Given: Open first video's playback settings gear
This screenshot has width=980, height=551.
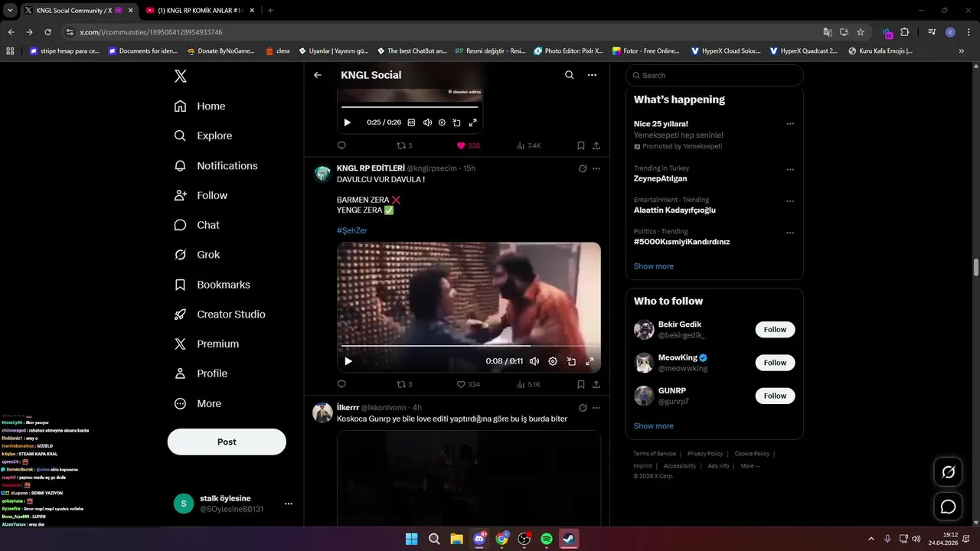Looking at the screenshot, I should point(442,122).
